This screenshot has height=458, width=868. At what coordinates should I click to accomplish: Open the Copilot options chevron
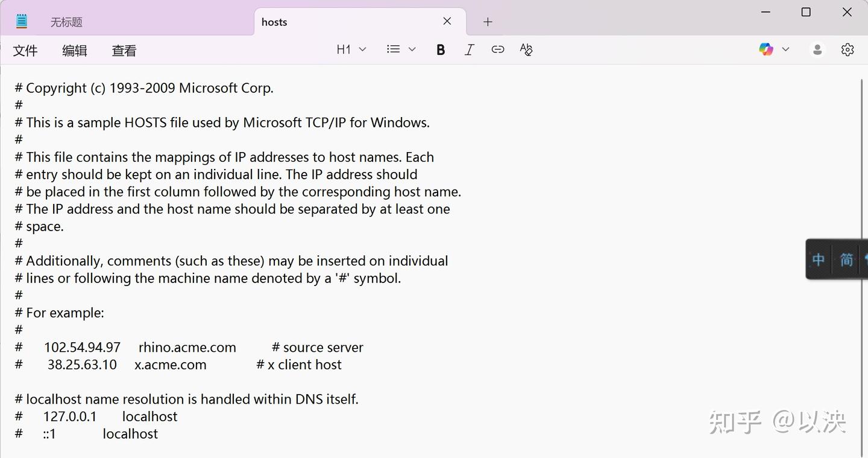click(785, 49)
